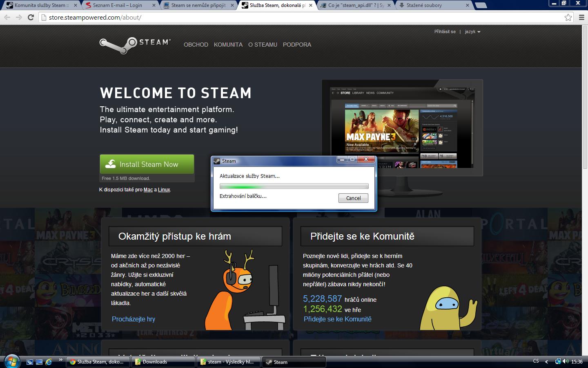Viewport: 588px width, 368px height.
Task: Click the 15:36 system clock
Action: pos(577,361)
